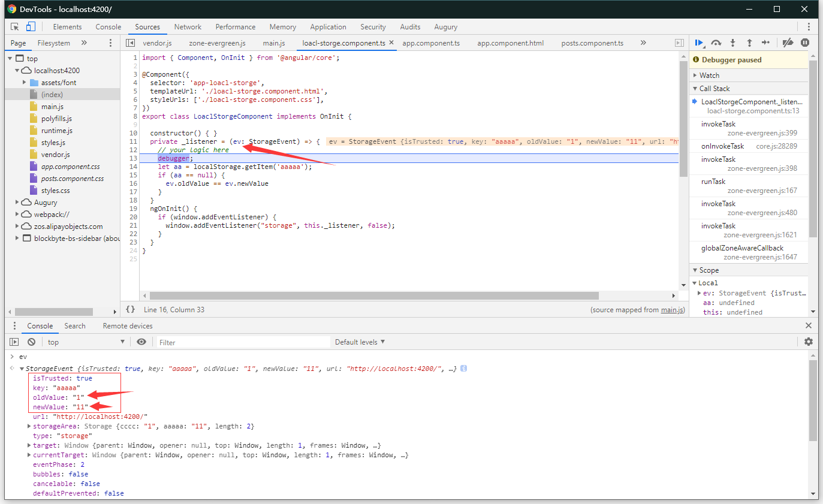The height and width of the screenshot is (504, 823).
Task: Open console settings gear
Action: click(x=809, y=342)
